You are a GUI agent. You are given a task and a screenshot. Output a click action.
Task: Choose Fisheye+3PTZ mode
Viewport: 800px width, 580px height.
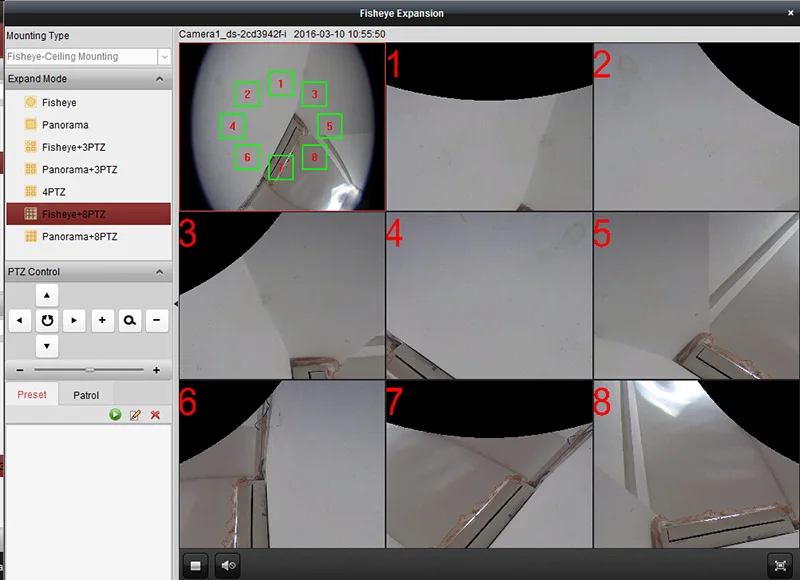(x=88, y=147)
